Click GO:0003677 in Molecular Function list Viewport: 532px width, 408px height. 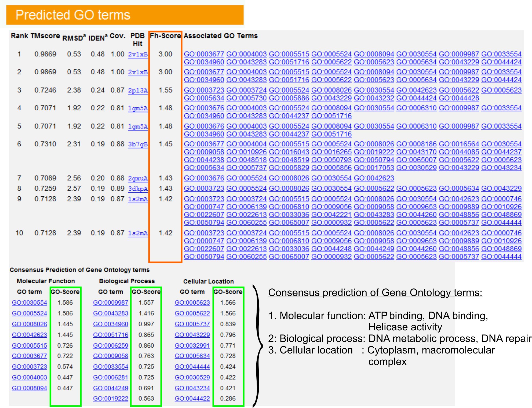(30, 356)
